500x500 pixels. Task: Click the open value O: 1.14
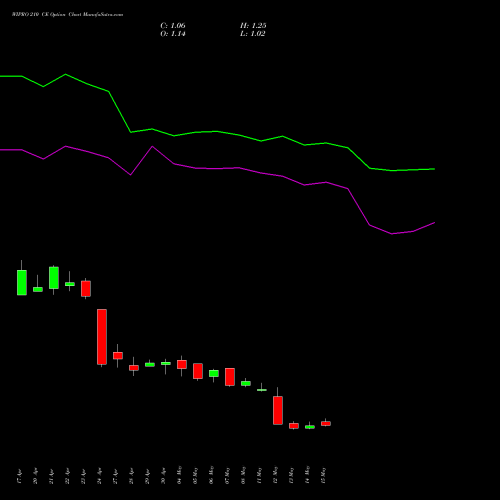click(173, 34)
